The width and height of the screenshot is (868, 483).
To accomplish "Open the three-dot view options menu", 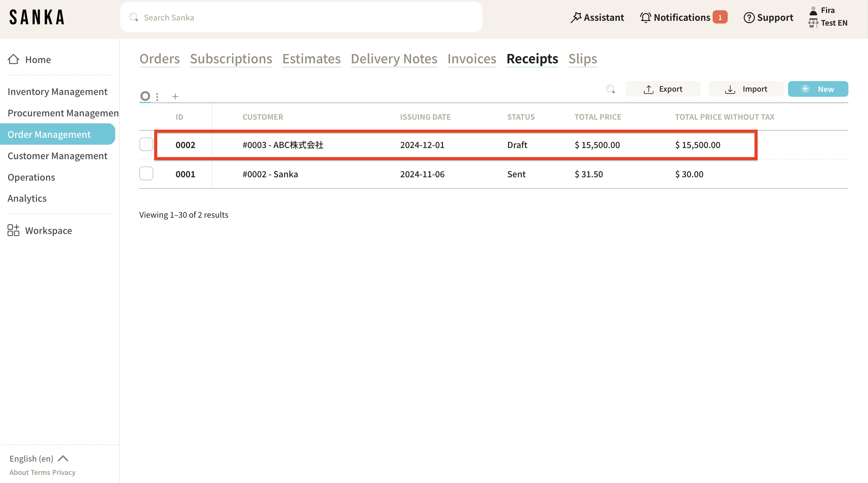I will click(x=157, y=97).
